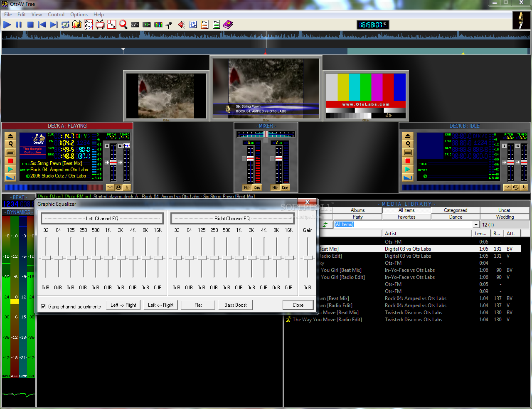
Task: Toggle left mixer channel Cue button
Action: coord(257,187)
